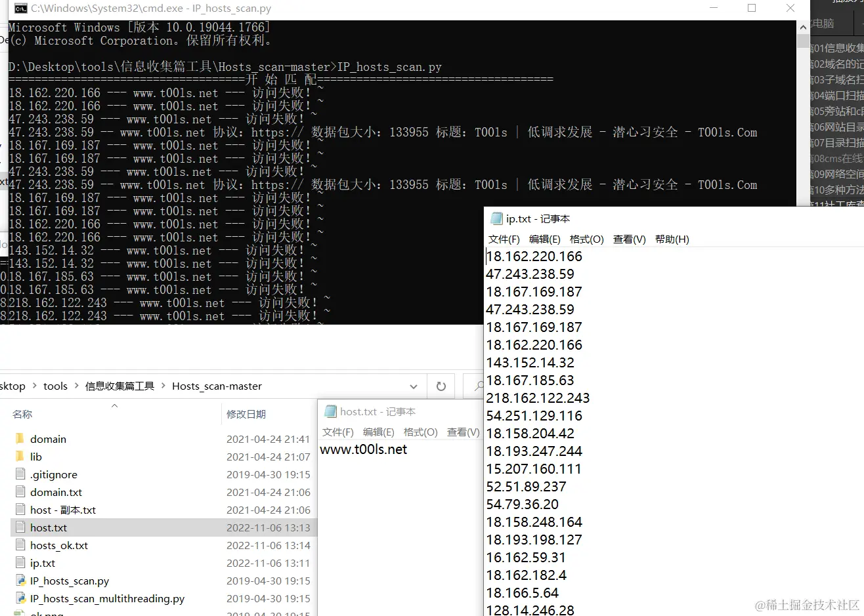This screenshot has width=864, height=616.
Task: Open the Explorer address bar history dropdown
Action: 413,386
